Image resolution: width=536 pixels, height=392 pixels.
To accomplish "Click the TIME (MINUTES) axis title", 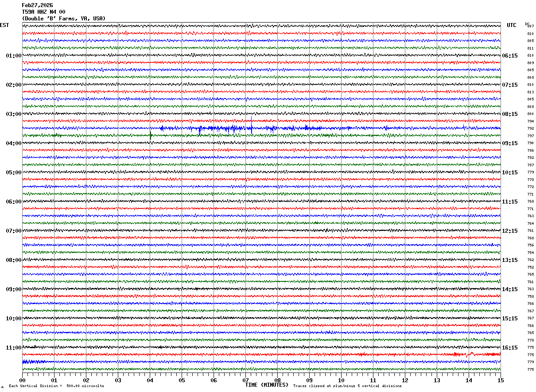I will click(267, 385).
